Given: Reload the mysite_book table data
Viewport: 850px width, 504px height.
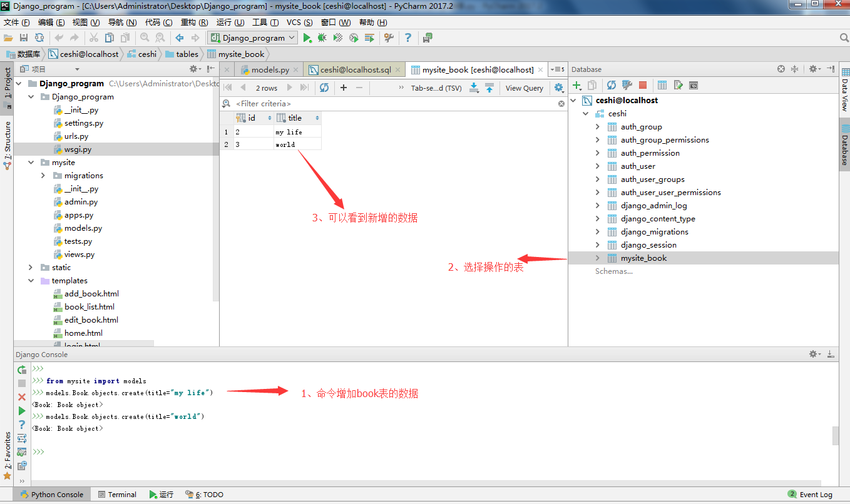Looking at the screenshot, I should [324, 88].
